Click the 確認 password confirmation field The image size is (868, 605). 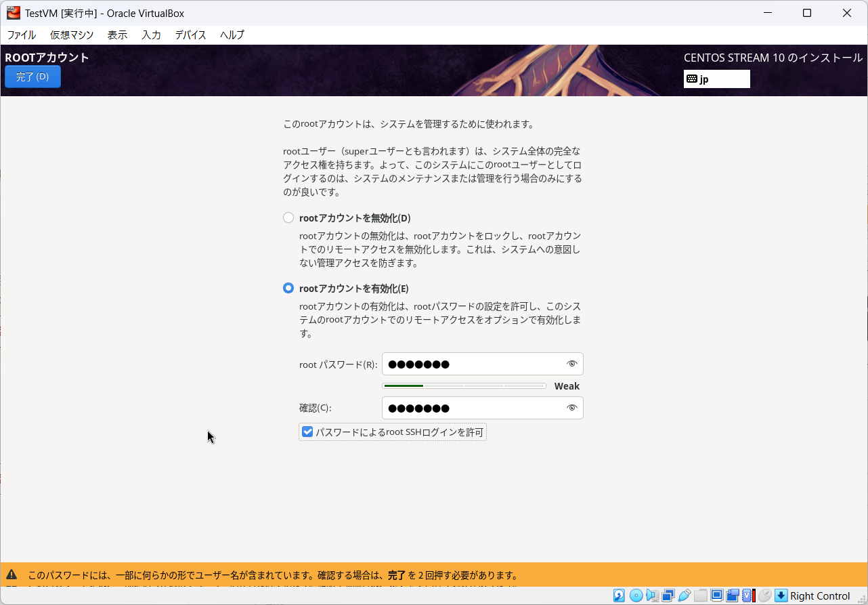tap(482, 408)
